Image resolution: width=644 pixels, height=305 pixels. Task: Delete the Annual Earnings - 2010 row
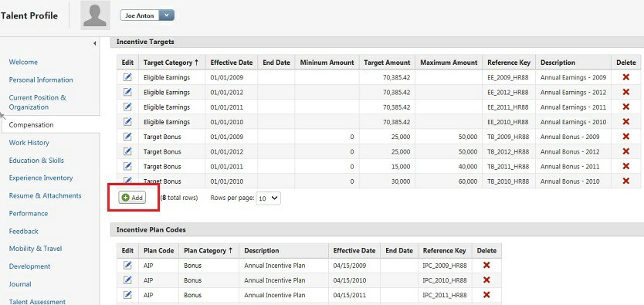coord(626,121)
